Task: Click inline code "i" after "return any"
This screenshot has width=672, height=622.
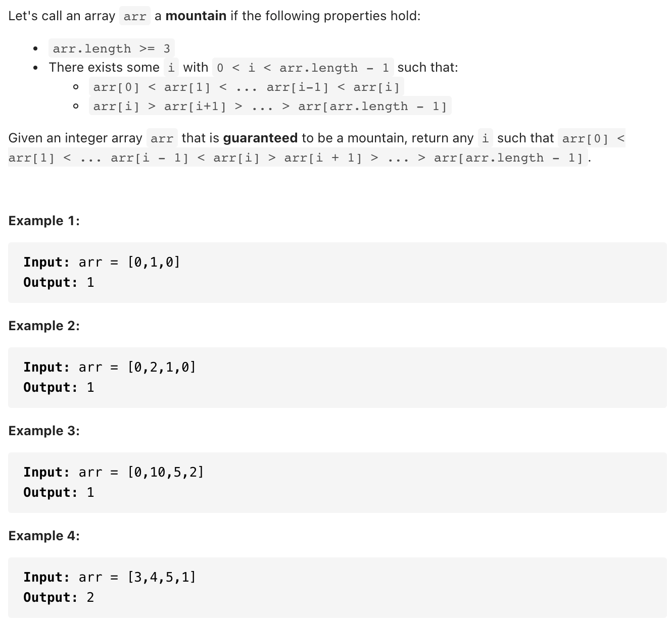Action: 485,138
